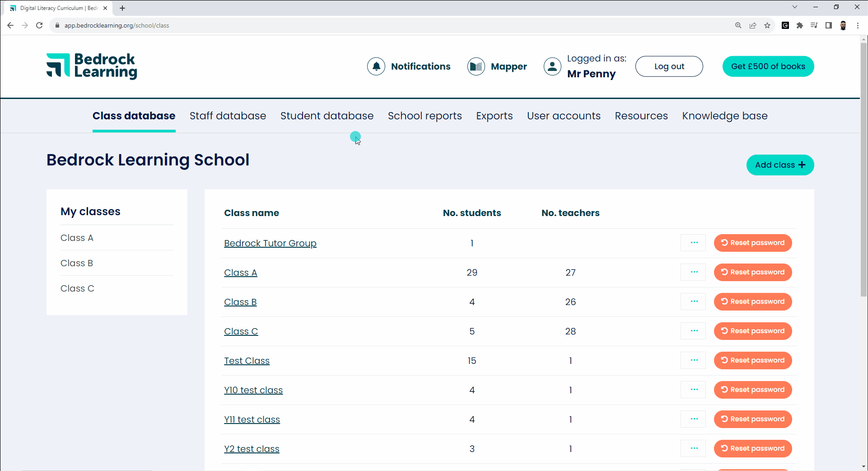Open the Y10 test class link

click(253, 390)
